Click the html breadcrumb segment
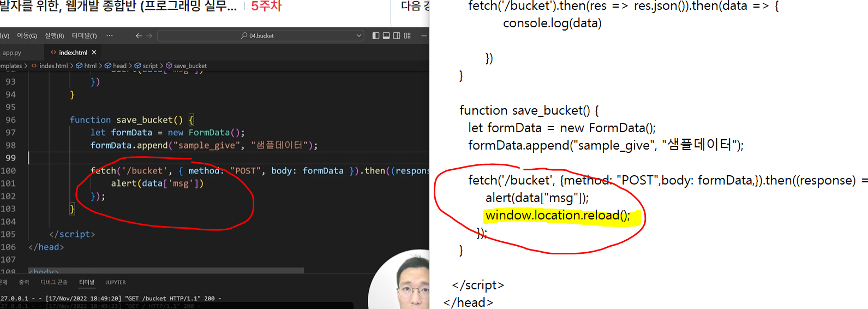 (x=91, y=66)
